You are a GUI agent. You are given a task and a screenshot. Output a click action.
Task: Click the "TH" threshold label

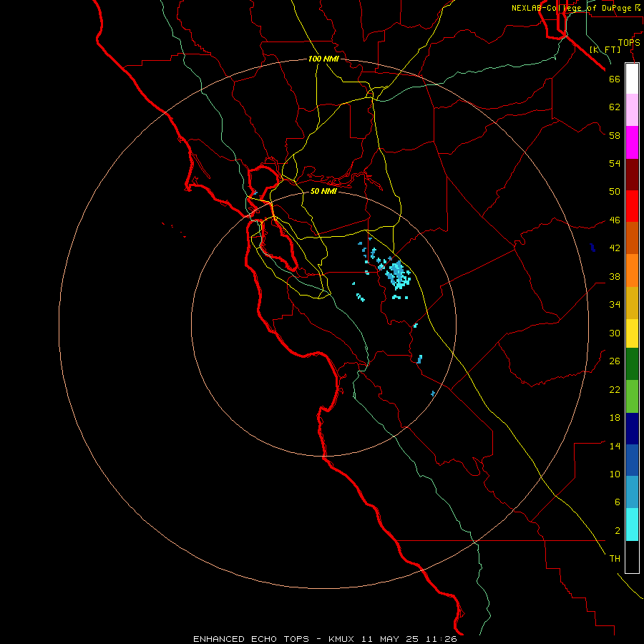pos(615,559)
